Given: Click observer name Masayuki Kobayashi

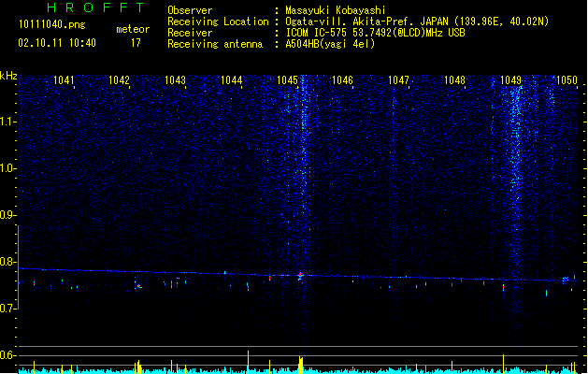Looking at the screenshot, I should pyautogui.click(x=335, y=10).
